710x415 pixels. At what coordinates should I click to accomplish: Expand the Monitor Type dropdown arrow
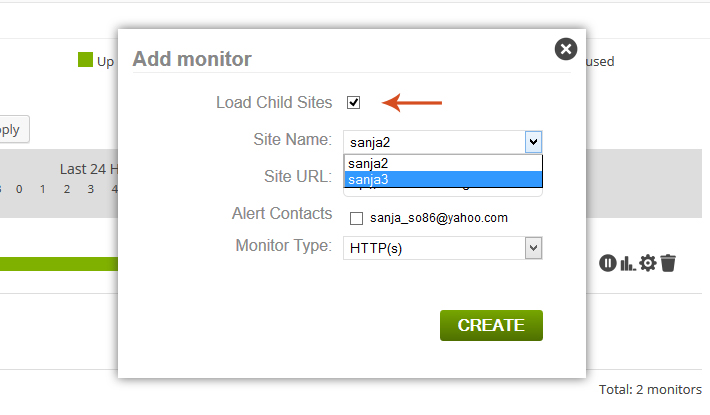pos(533,248)
